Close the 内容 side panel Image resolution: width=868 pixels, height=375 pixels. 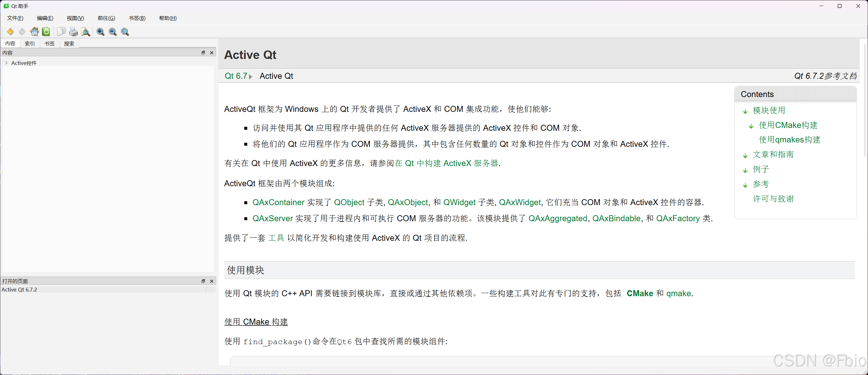212,53
